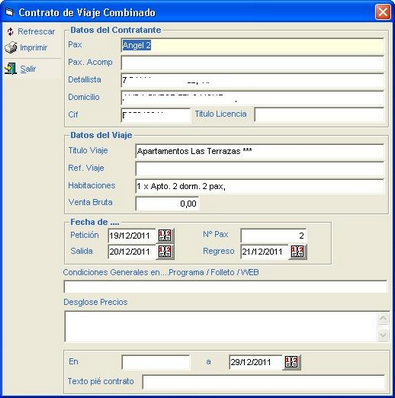This screenshot has height=398, width=395.
Task: Open calendar picker next to Petición date
Action: click(165, 236)
